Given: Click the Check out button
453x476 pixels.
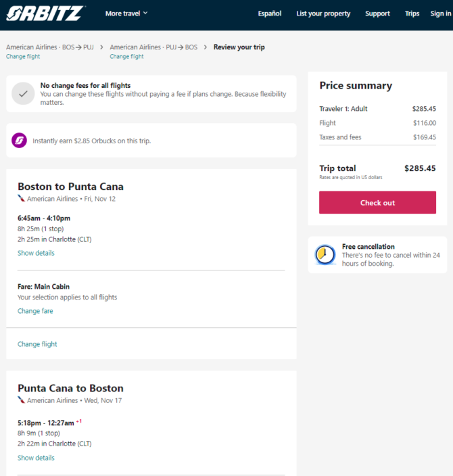Looking at the screenshot, I should [x=377, y=202].
